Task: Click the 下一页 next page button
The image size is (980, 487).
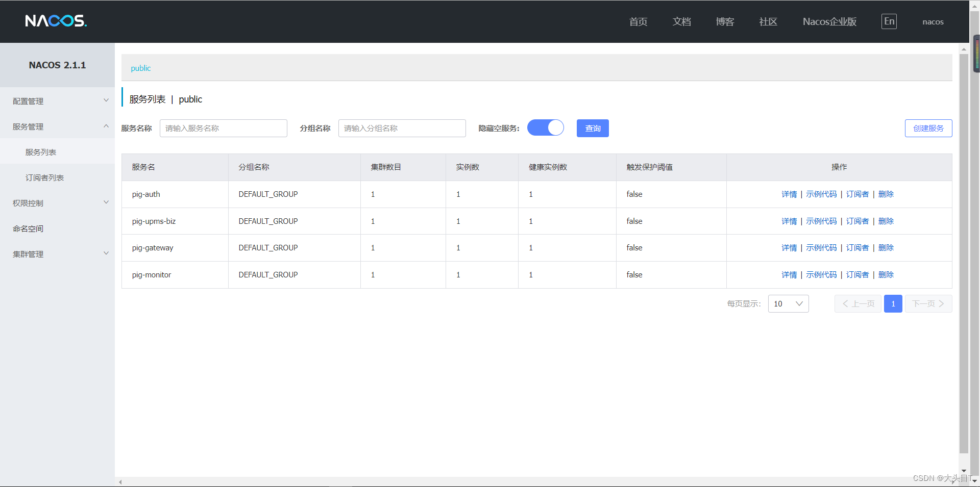Action: 928,304
